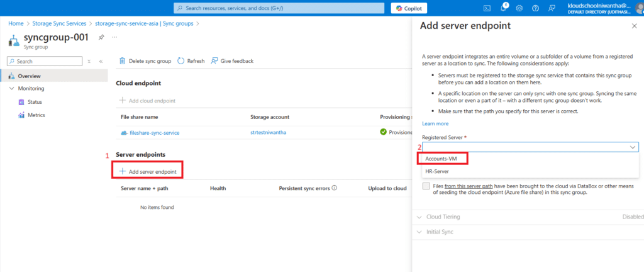Open portal settings gear icon
The height and width of the screenshot is (272, 644).
519,8
